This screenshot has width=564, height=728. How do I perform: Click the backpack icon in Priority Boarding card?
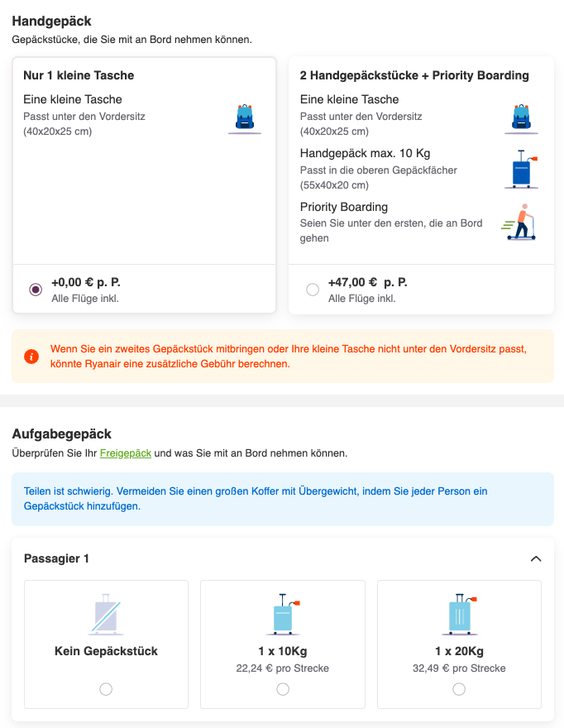point(521,118)
